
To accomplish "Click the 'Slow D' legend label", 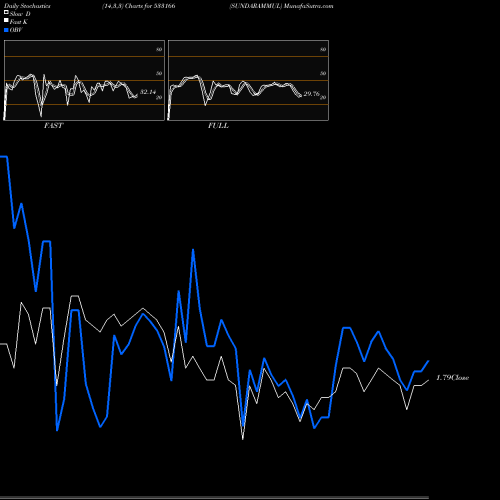I will tap(20, 14).
